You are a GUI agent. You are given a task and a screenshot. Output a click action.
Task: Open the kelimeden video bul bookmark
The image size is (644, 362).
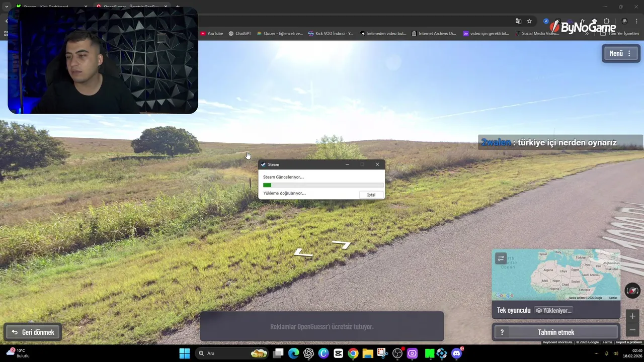[383, 34]
